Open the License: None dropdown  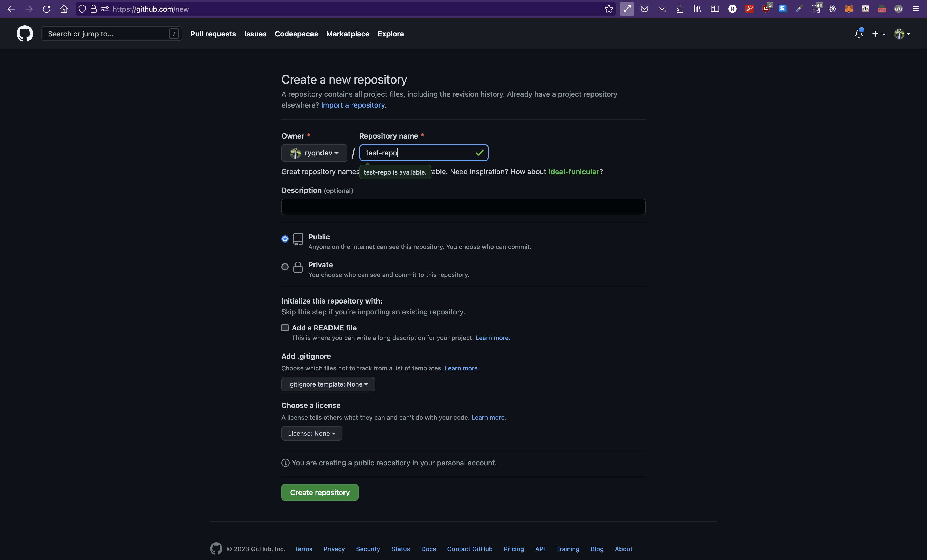[311, 433]
